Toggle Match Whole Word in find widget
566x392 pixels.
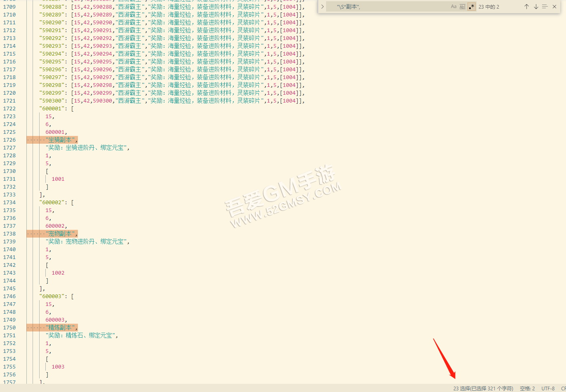coord(463,7)
